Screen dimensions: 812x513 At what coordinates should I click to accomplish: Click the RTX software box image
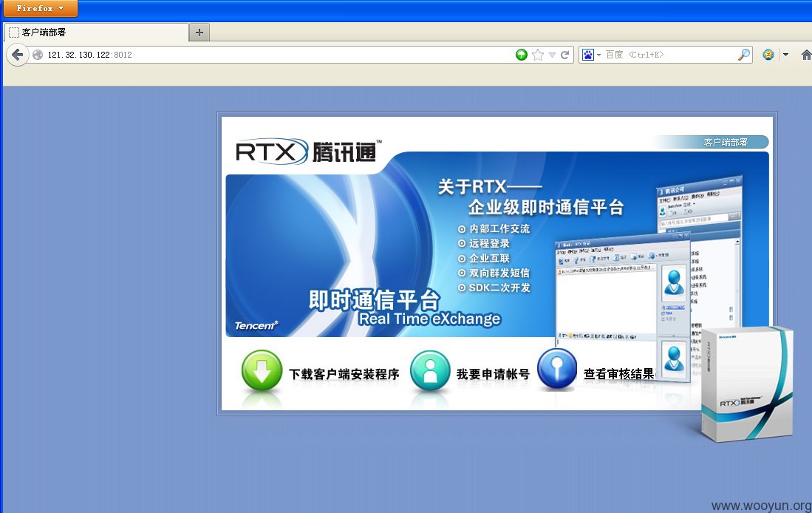tap(747, 384)
